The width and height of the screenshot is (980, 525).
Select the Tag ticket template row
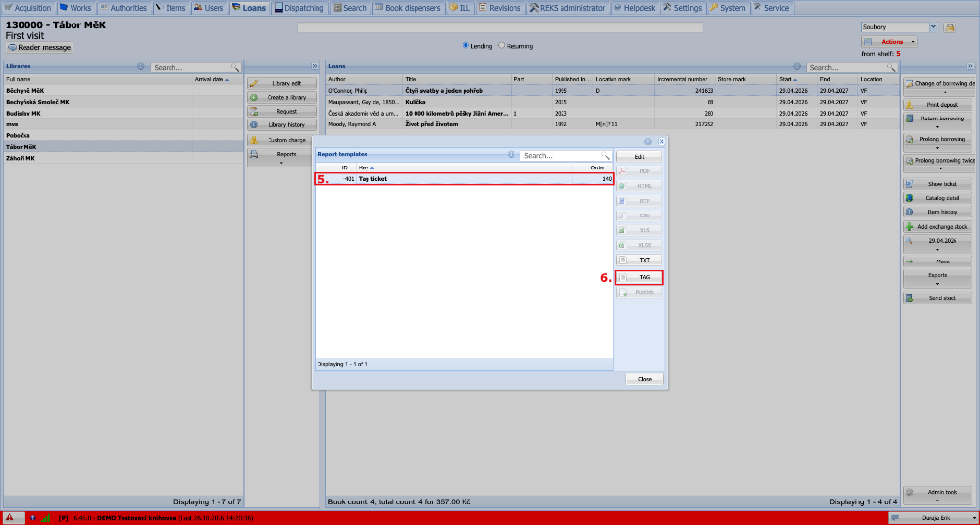point(464,179)
